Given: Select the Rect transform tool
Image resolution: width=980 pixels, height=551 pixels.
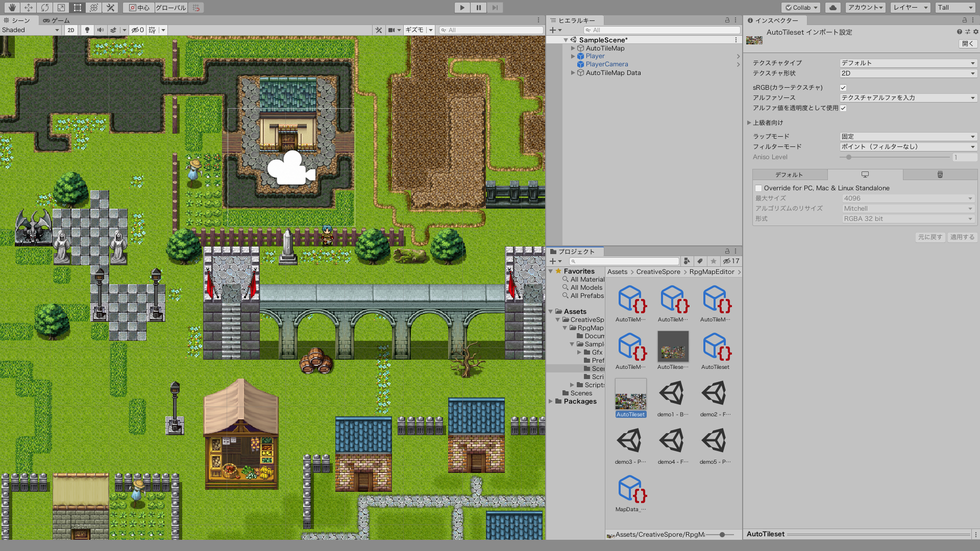Looking at the screenshot, I should pos(77,8).
